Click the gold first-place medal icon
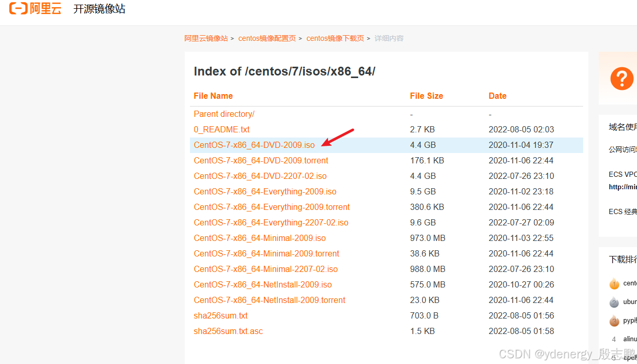This screenshot has height=364, width=637. pyautogui.click(x=614, y=283)
